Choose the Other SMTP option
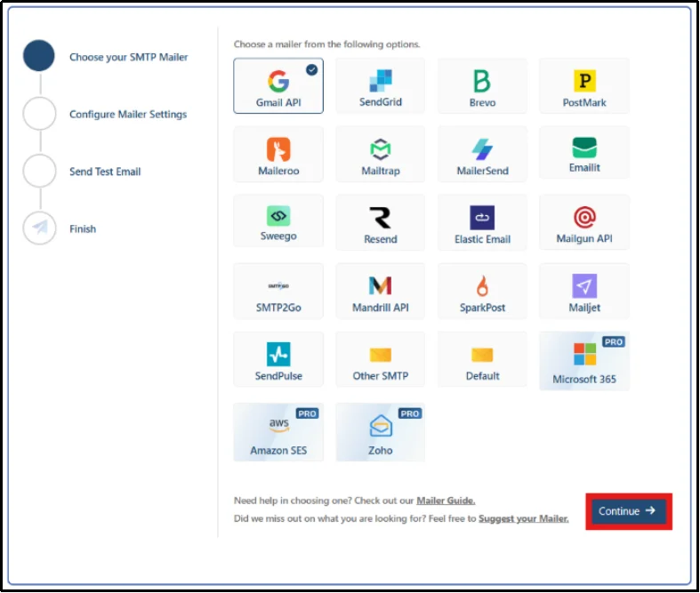The image size is (700, 593). point(381,359)
